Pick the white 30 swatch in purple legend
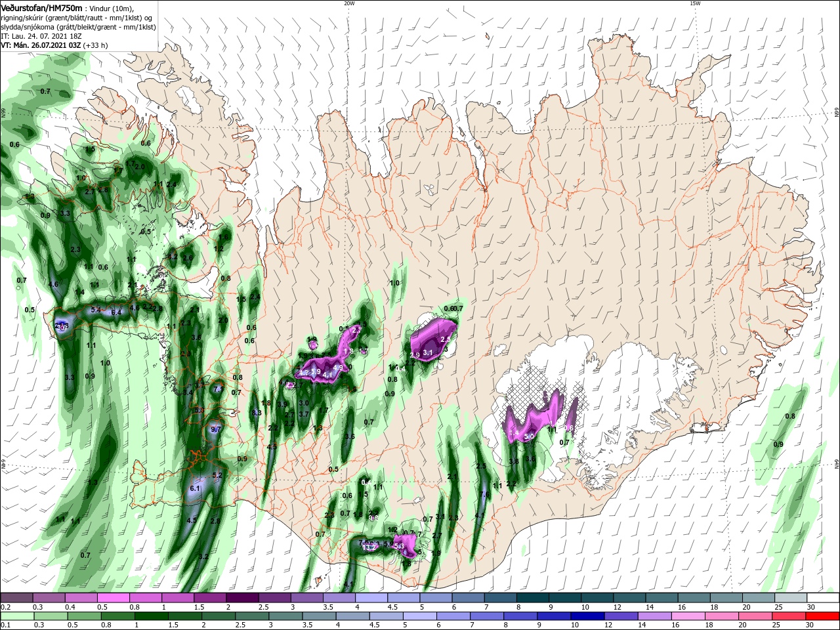Screen dimensions: 840x630 823,598
